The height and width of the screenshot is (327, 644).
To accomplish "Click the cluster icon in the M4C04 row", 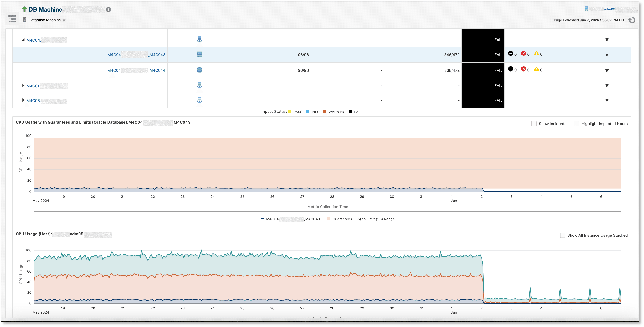I will (199, 39).
